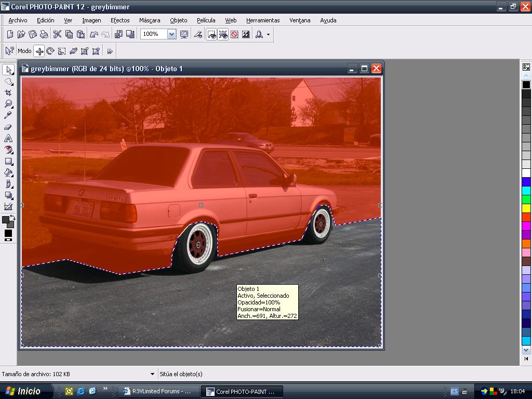Select the Eraser tool
The image size is (532, 399).
8,127
